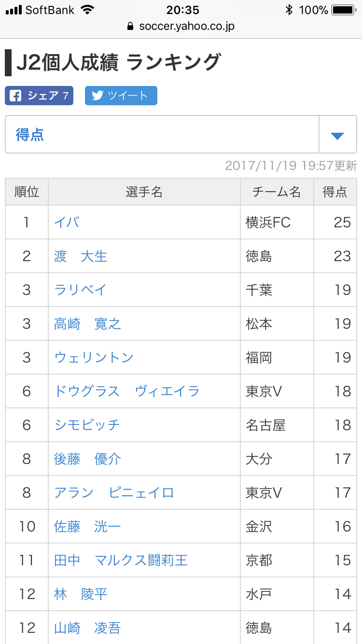Viewport: 362px width, 644px height.
Task: Tap the Wi-Fi icon in status bar
Action: coord(87,10)
